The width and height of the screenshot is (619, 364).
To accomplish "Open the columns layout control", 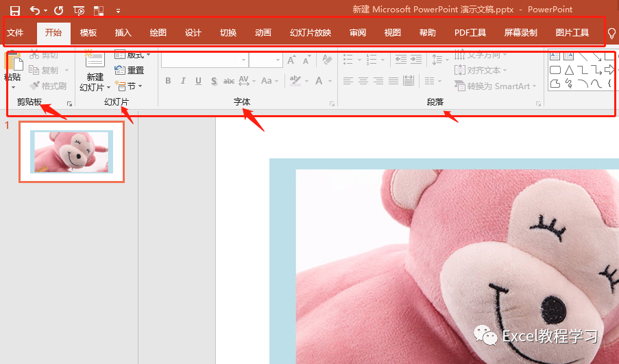I will (x=433, y=81).
